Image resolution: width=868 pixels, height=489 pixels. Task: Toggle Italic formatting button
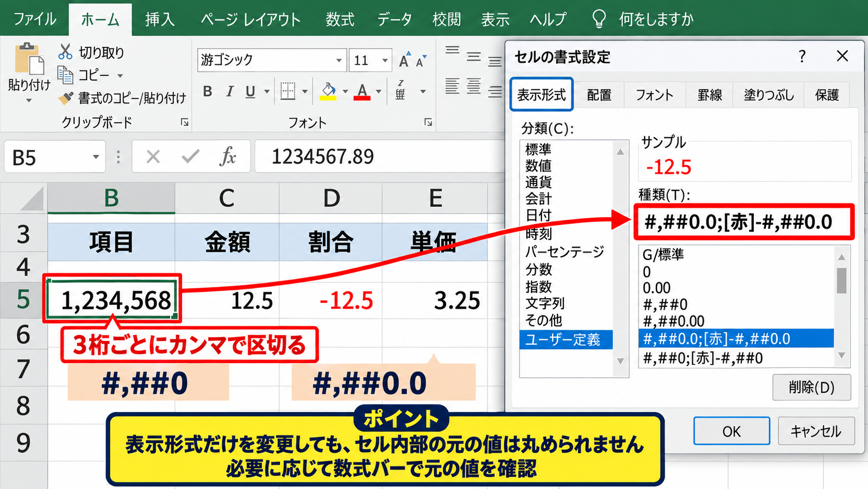tap(229, 91)
